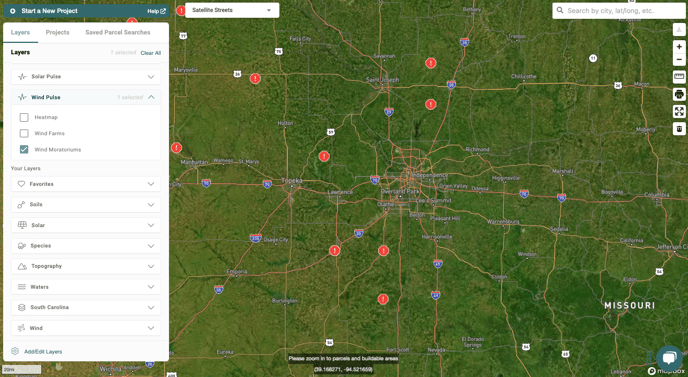Viewport: 688px width, 377px height.
Task: Zoom out with the minus button
Action: tap(679, 59)
